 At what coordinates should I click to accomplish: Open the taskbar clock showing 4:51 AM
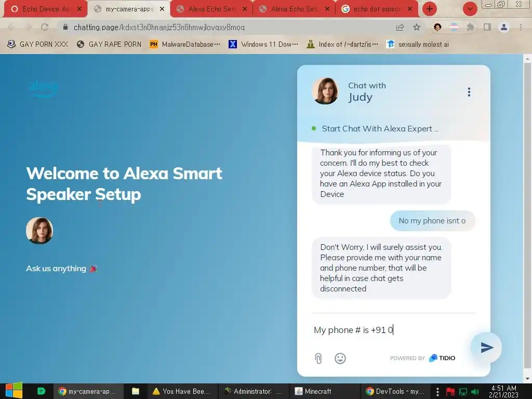(x=503, y=391)
